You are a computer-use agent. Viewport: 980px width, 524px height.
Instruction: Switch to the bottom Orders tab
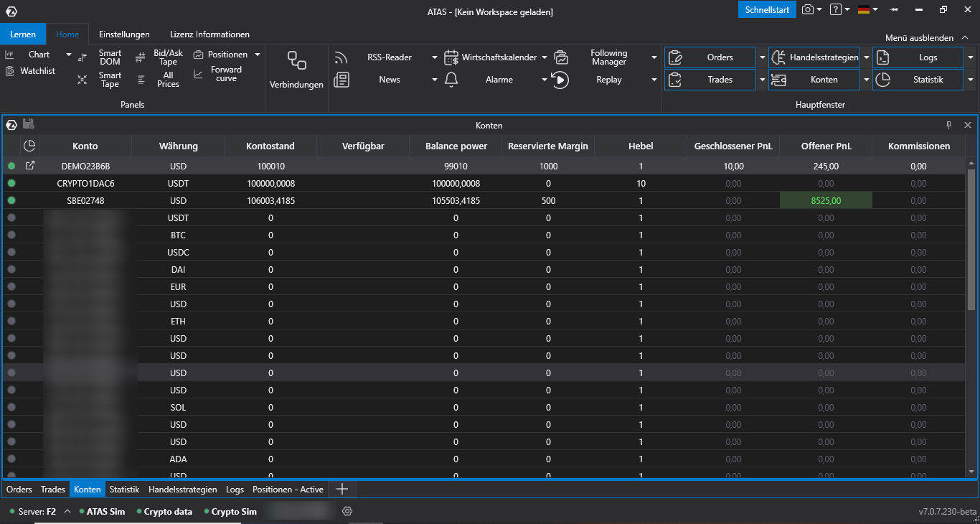[x=19, y=490]
